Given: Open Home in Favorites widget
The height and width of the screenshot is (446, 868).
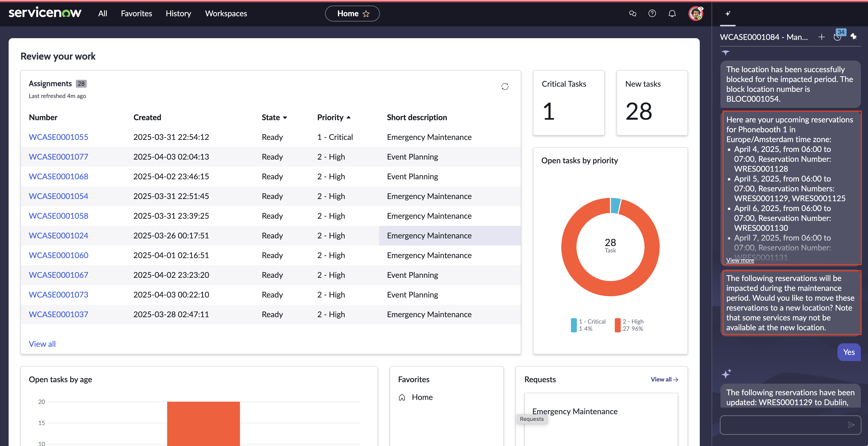Looking at the screenshot, I should tap(422, 397).
